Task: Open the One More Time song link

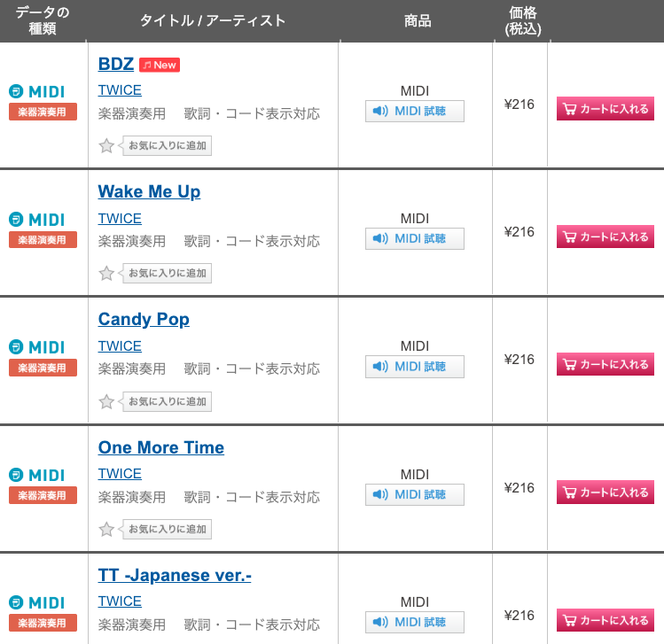Action: point(161,447)
